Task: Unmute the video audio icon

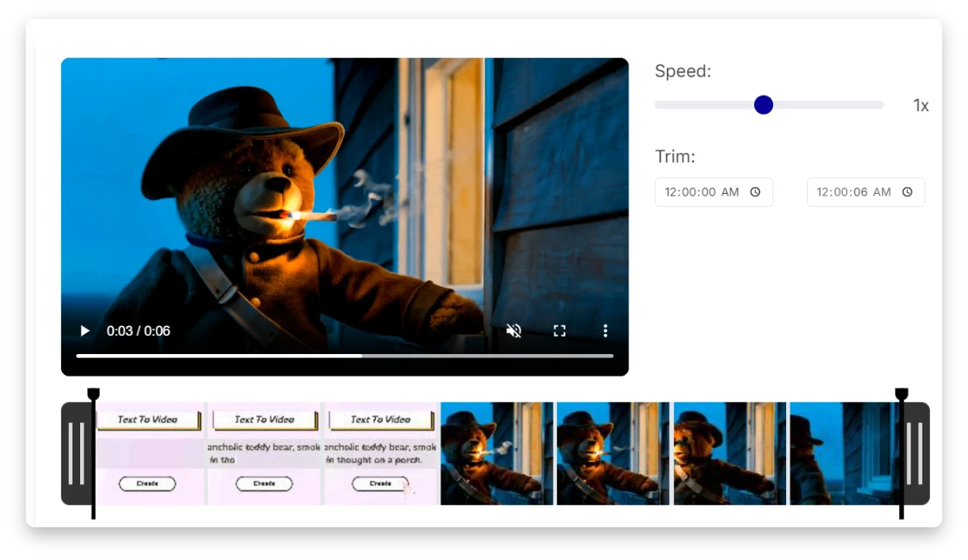Action: 514,331
